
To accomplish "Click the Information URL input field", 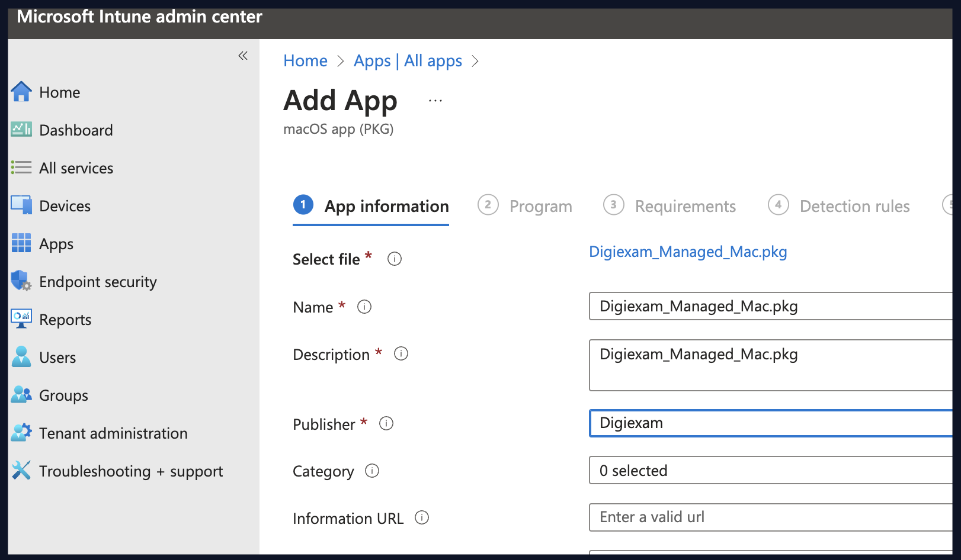I will pos(770,517).
